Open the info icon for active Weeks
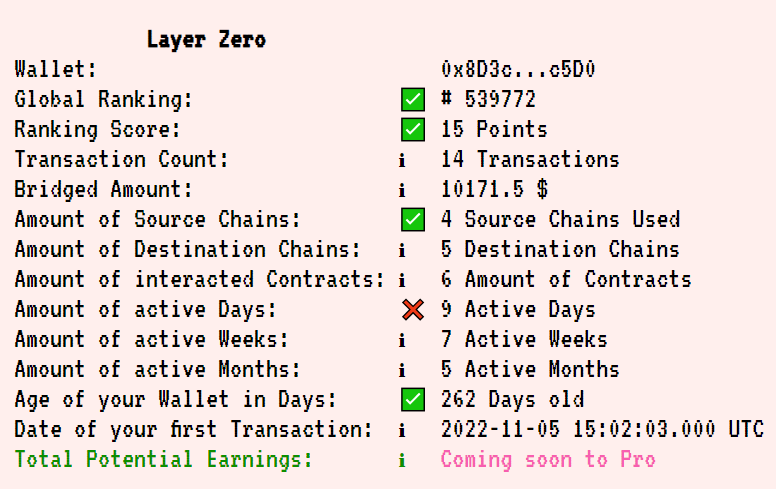Image resolution: width=776 pixels, height=489 pixels. 402,340
